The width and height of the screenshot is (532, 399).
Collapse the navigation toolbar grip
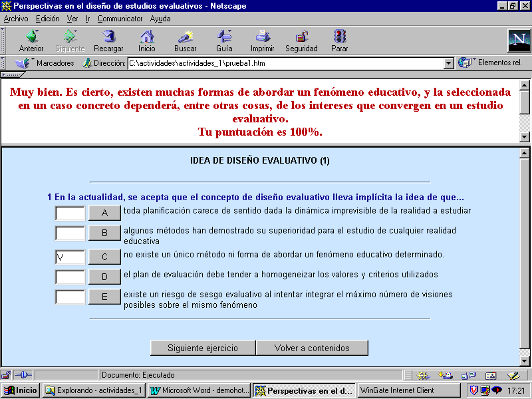click(x=3, y=41)
